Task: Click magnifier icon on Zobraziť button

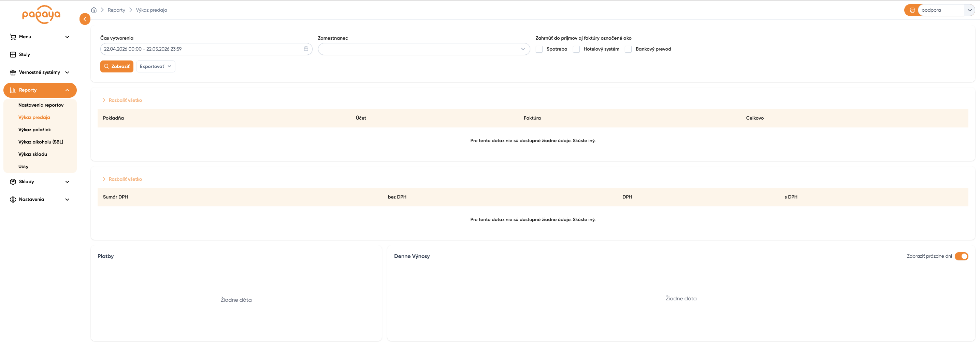Action: tap(106, 66)
